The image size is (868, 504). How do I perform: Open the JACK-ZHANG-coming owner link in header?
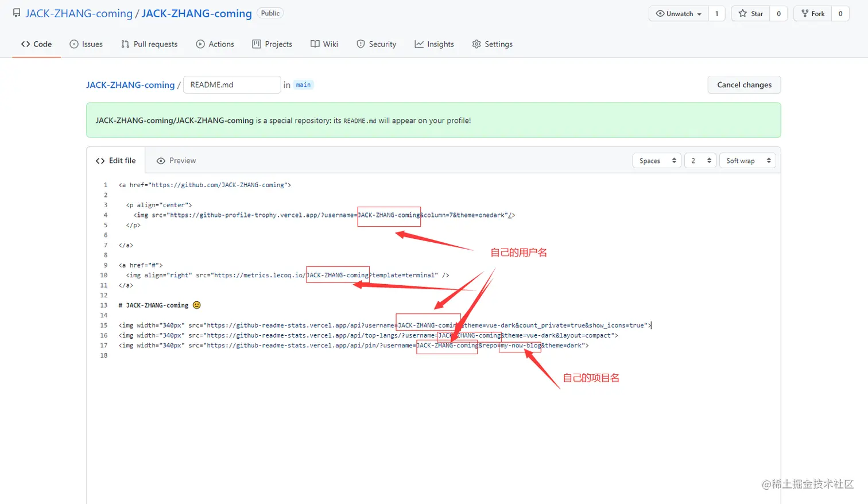pyautogui.click(x=79, y=13)
